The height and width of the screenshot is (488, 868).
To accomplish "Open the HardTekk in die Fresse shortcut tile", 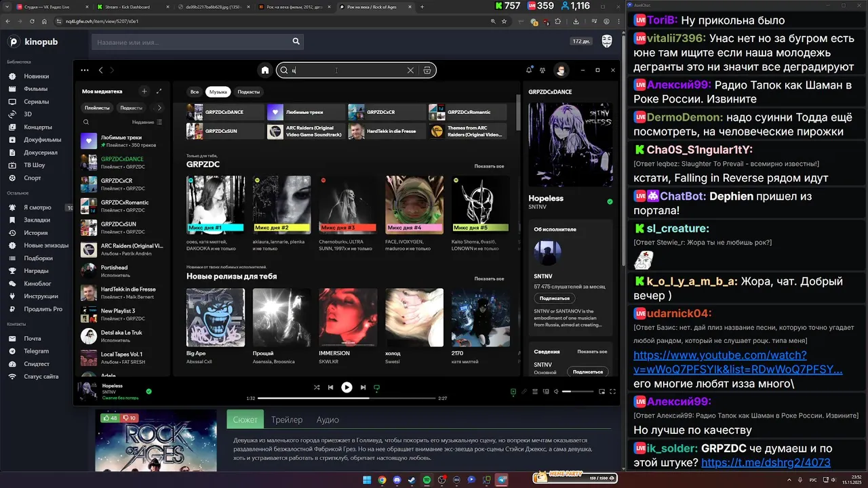I will (386, 131).
